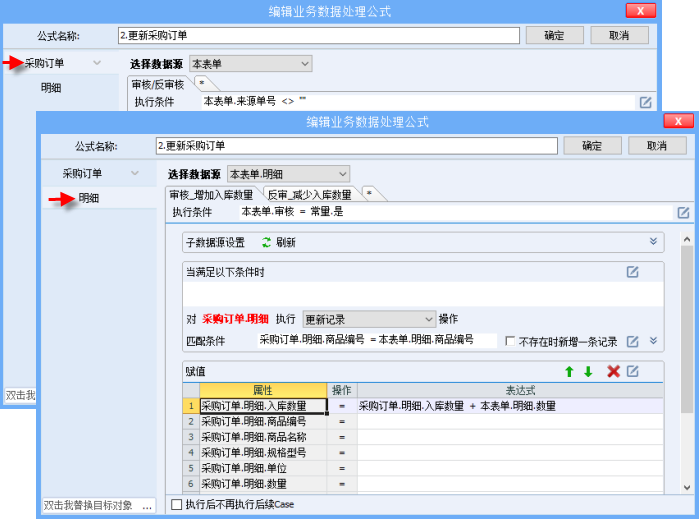This screenshot has width=700, height=520.
Task: Select 明细 node in back window tree
Action: click(51, 88)
